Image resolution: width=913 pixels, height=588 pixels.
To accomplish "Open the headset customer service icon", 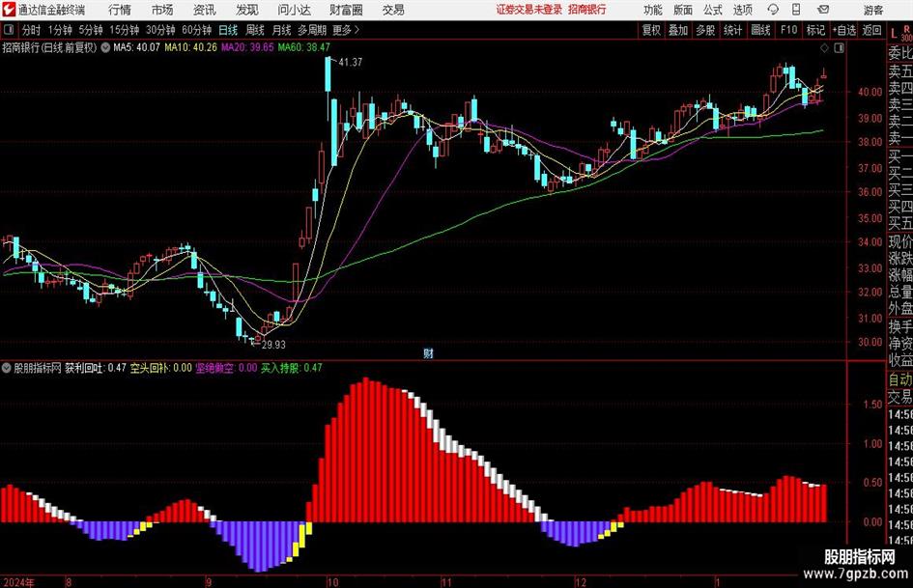I will click(x=773, y=10).
